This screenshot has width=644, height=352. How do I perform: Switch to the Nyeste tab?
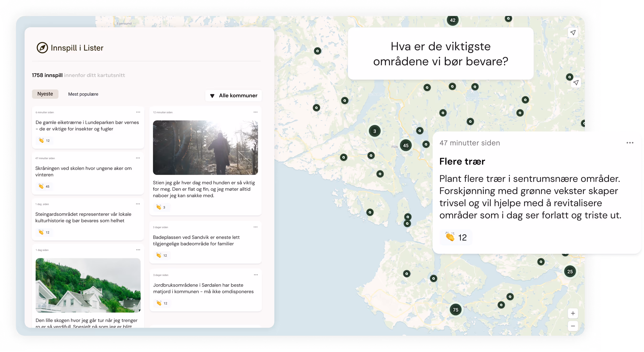coord(45,94)
